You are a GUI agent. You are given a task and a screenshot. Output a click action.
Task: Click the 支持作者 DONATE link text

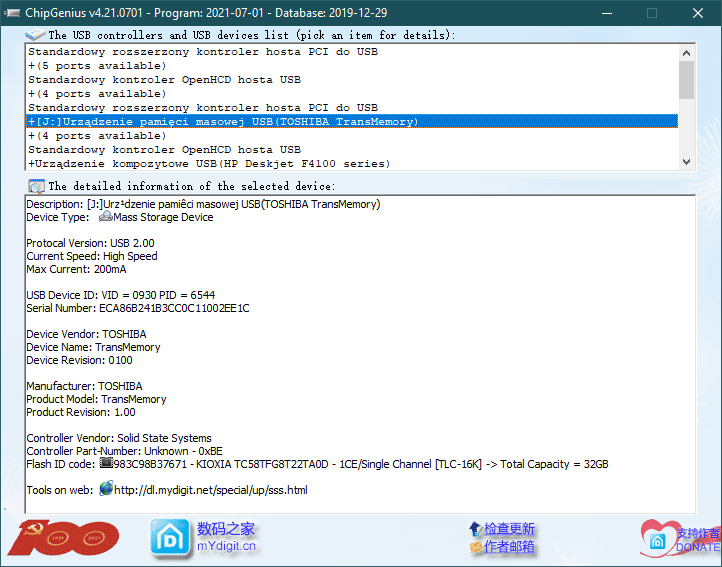point(698,540)
